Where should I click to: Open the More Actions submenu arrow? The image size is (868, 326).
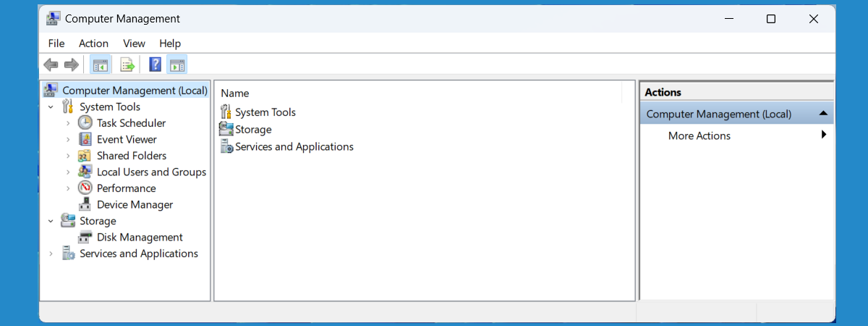point(824,135)
